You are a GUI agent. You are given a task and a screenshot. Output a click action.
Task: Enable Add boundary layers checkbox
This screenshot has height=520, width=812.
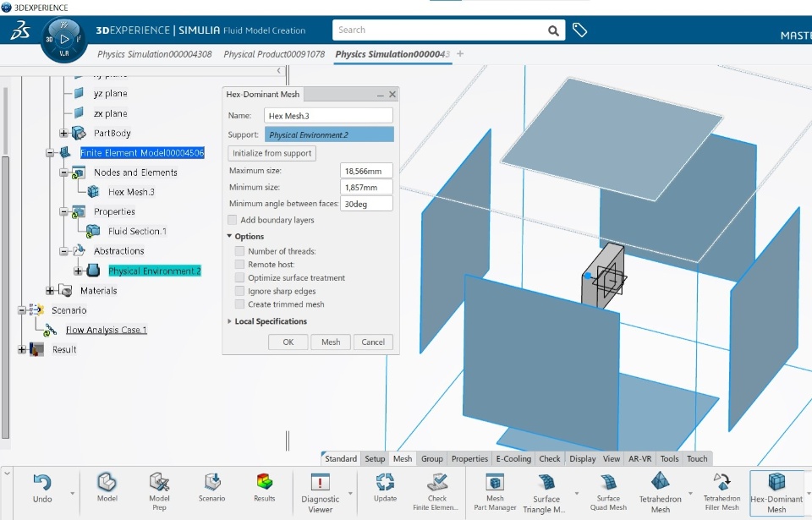point(233,220)
